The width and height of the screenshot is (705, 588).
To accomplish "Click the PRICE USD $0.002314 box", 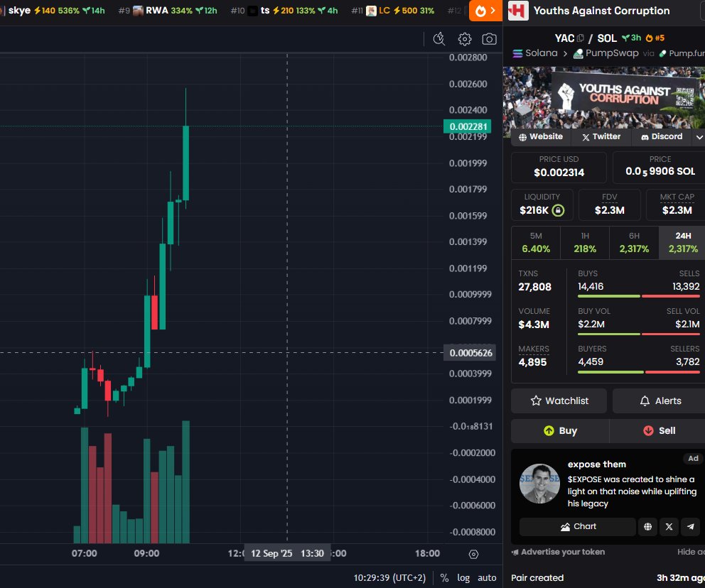I will point(559,168).
